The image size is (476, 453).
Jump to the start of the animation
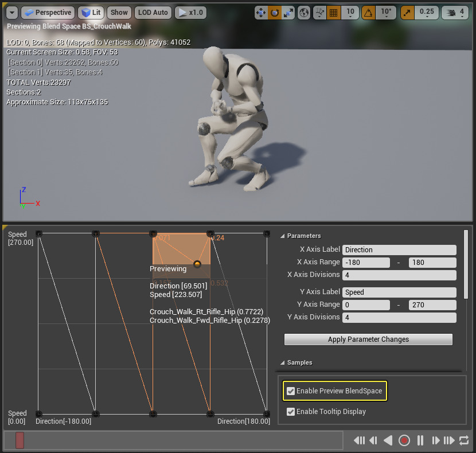(x=360, y=440)
